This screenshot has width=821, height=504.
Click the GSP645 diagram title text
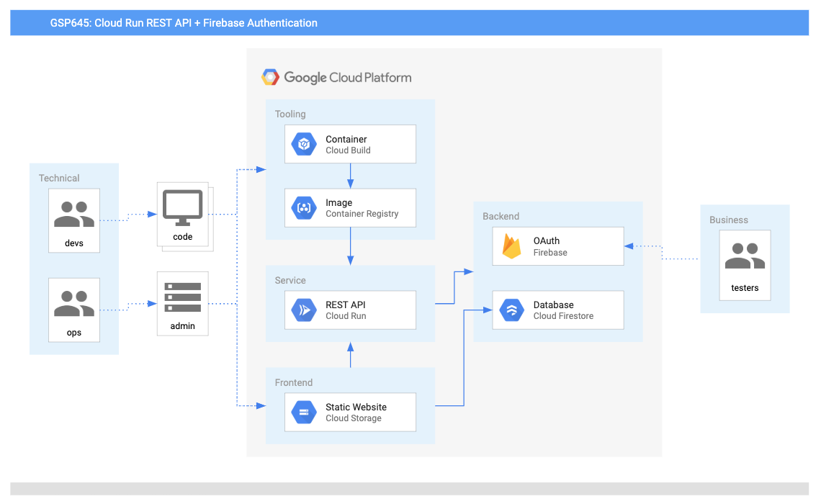pyautogui.click(x=184, y=23)
